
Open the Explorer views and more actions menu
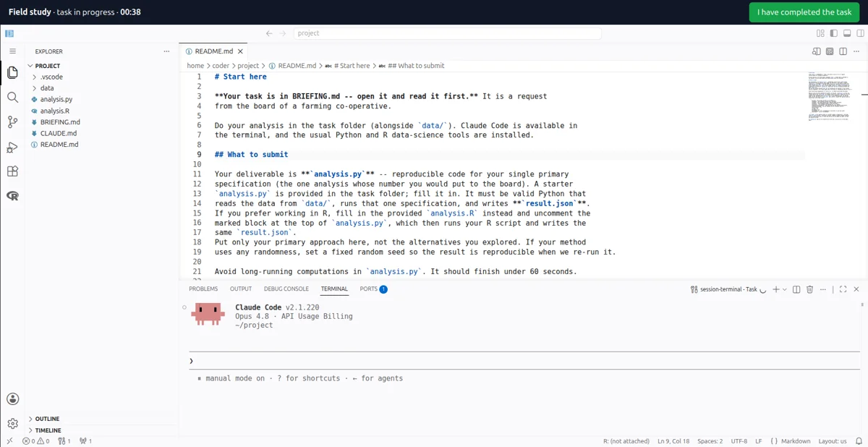[166, 51]
